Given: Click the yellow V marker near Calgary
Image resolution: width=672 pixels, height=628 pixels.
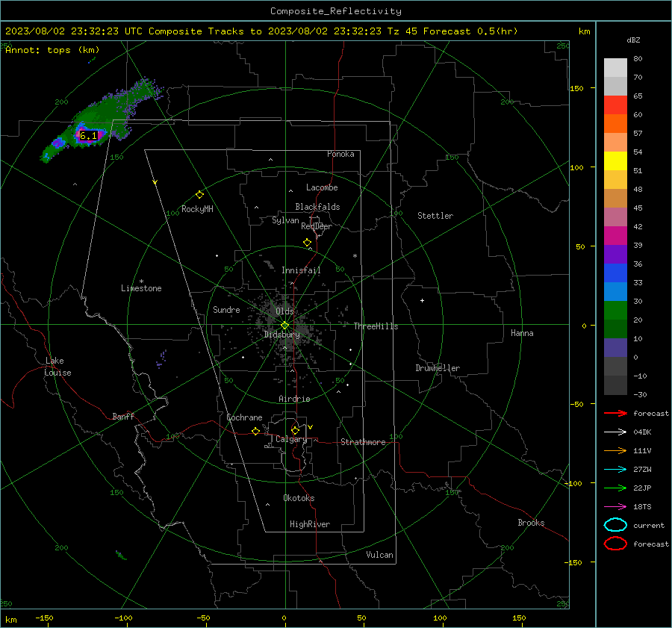Looking at the screenshot, I should tap(311, 427).
